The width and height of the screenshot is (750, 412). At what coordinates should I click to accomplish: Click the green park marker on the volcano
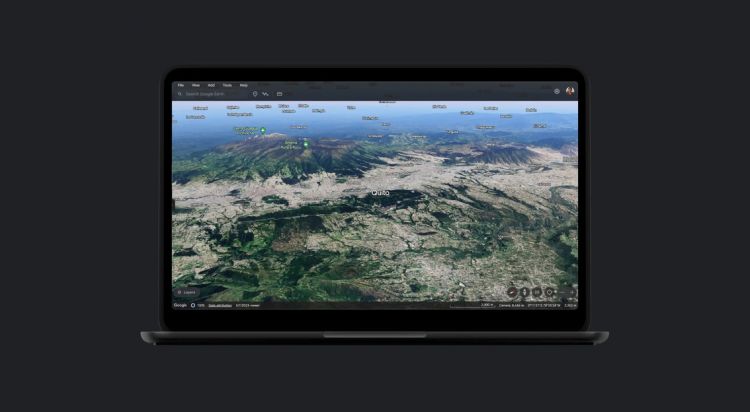pos(306,144)
